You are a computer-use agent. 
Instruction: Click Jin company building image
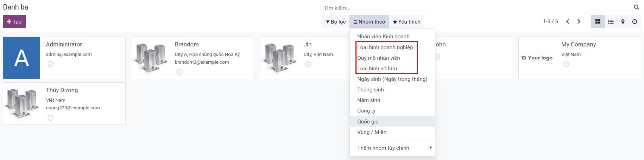279,58
